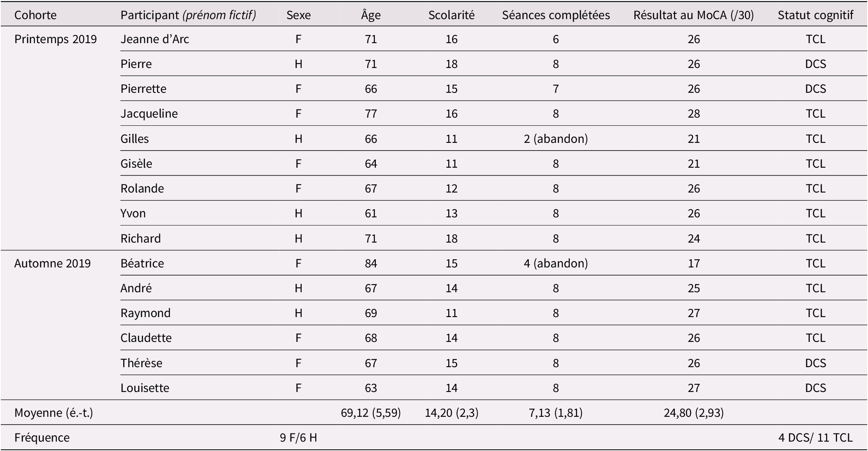Click the Moyenne (é.-t.) row label
The width and height of the screenshot is (868, 451).
point(54,413)
